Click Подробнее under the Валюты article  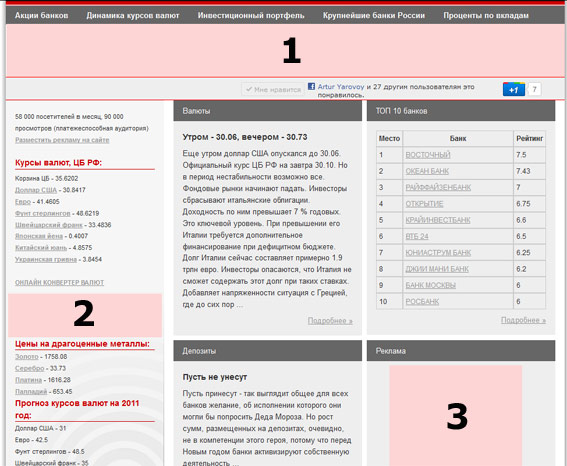(330, 321)
